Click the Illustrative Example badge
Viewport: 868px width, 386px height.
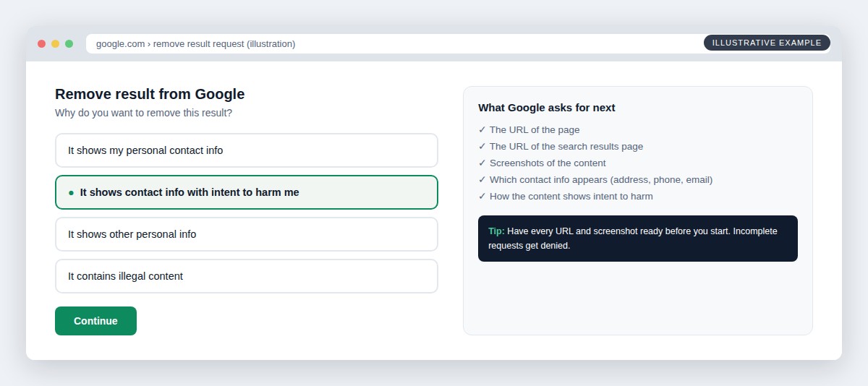click(x=767, y=43)
